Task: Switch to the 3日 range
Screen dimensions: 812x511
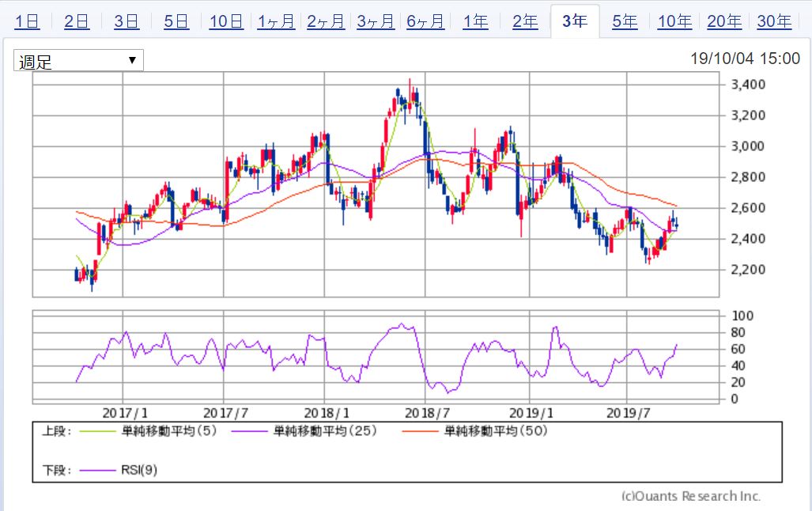Action: pos(127,22)
